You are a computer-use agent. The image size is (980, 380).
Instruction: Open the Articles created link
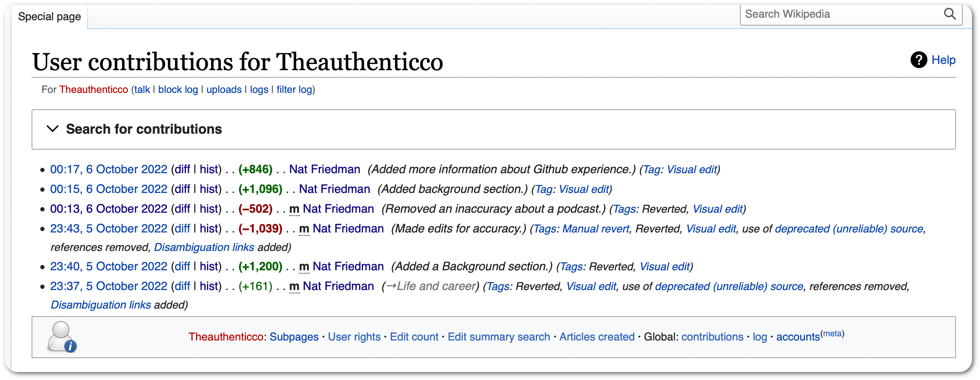(597, 337)
